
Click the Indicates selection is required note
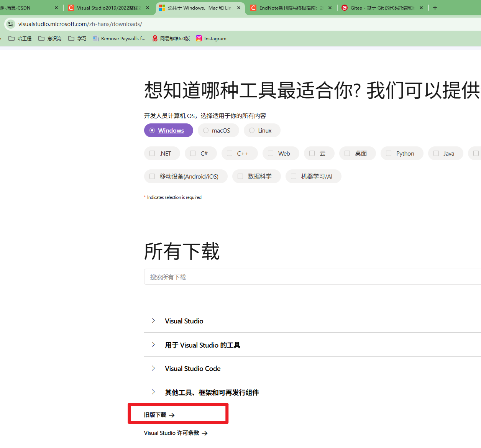[x=173, y=197]
